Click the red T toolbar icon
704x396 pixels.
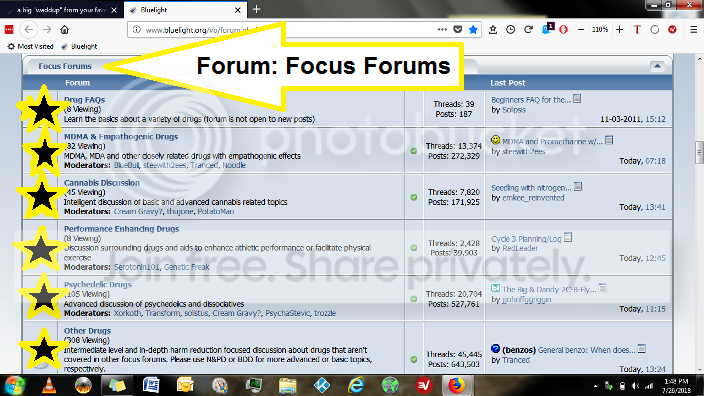tap(637, 30)
